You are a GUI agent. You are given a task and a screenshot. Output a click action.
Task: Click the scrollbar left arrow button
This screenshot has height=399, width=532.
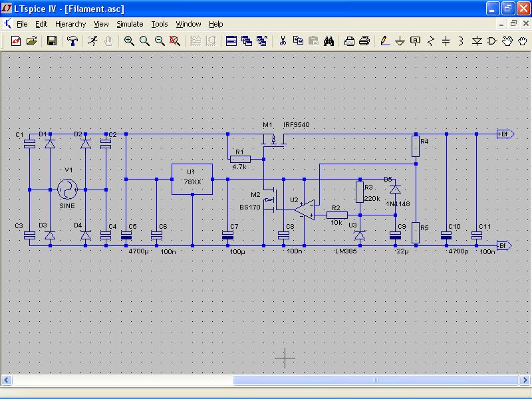click(x=7, y=380)
